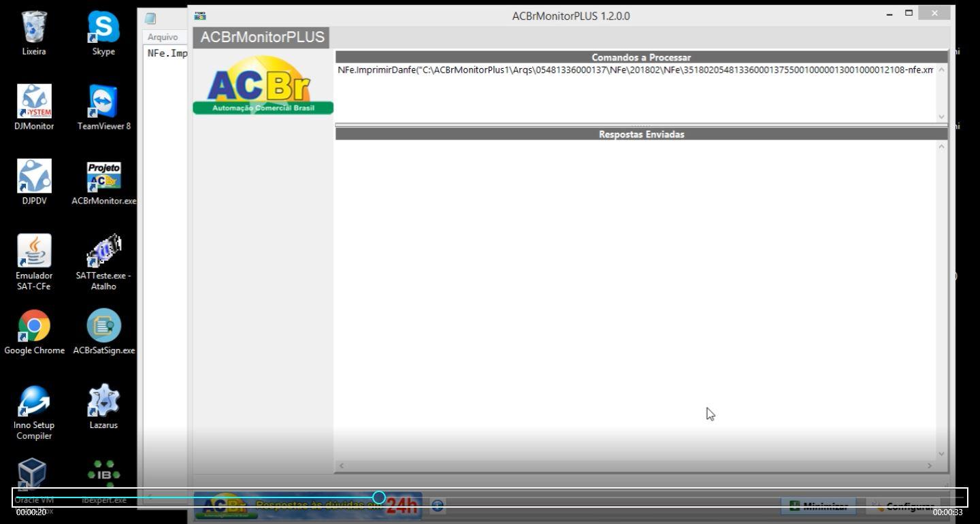This screenshot has width=980, height=524.
Task: Click left arrow of Respostas horizontal scrollbar
Action: click(x=342, y=465)
